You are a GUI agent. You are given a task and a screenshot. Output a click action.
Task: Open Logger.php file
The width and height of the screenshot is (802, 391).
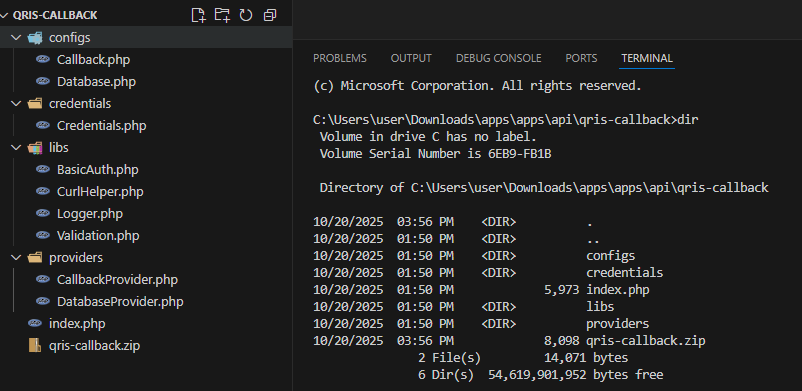pos(90,214)
